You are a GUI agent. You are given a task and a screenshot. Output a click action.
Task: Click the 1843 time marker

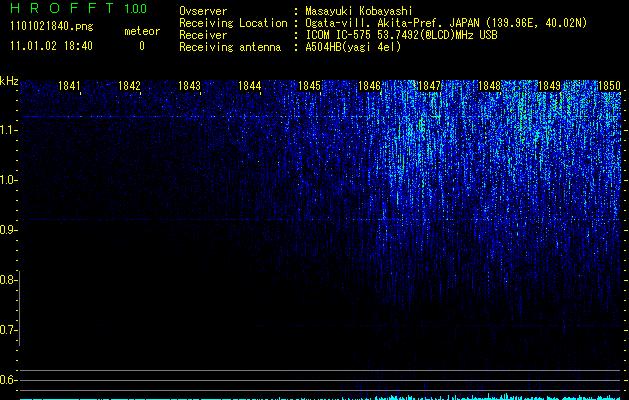(189, 86)
